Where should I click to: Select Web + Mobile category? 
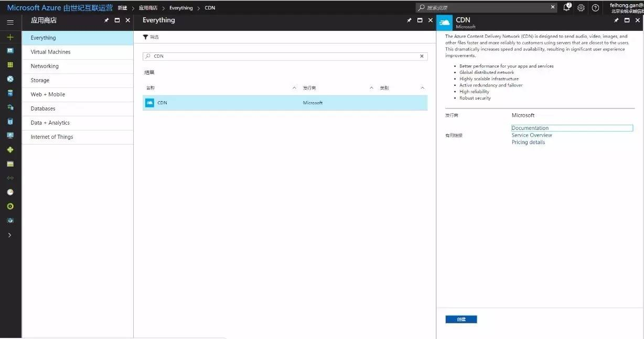[78, 94]
